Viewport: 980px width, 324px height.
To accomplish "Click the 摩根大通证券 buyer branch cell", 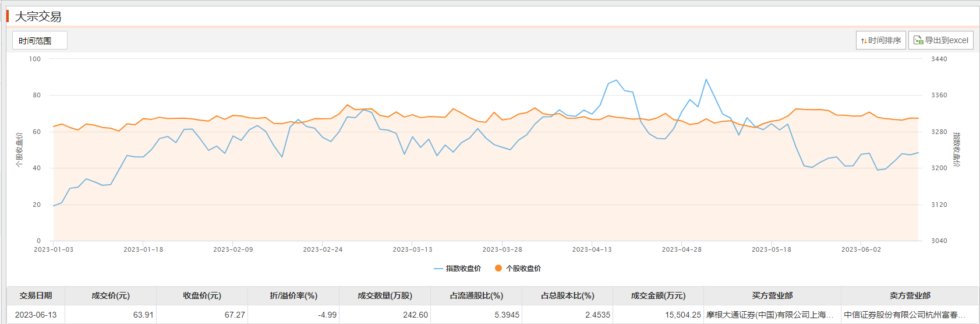I will pos(772,315).
